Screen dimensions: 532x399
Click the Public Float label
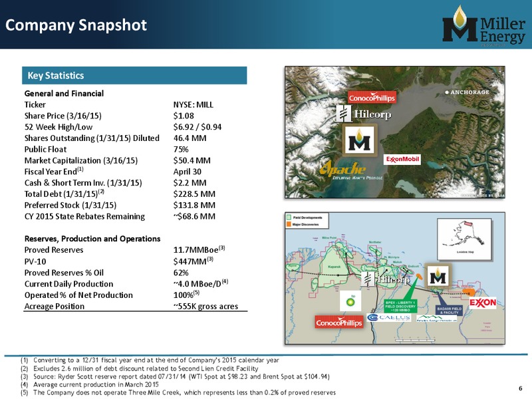45,149
